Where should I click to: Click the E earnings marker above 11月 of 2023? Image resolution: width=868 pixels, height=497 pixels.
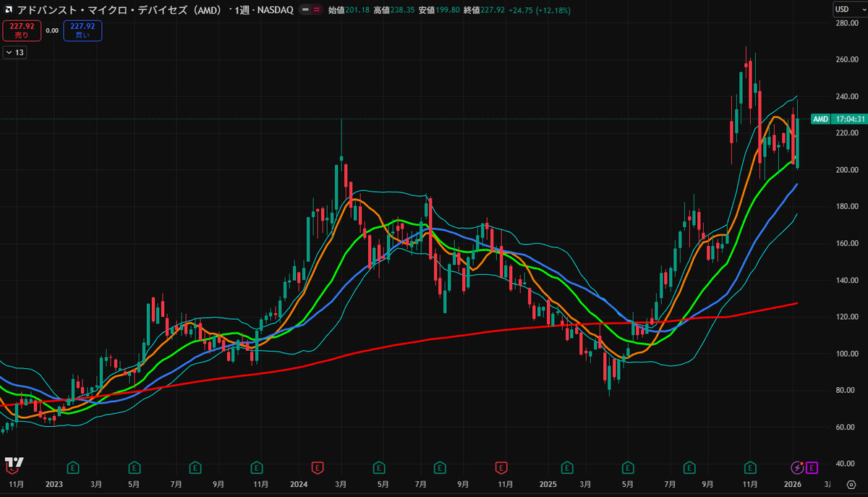[x=255, y=467]
